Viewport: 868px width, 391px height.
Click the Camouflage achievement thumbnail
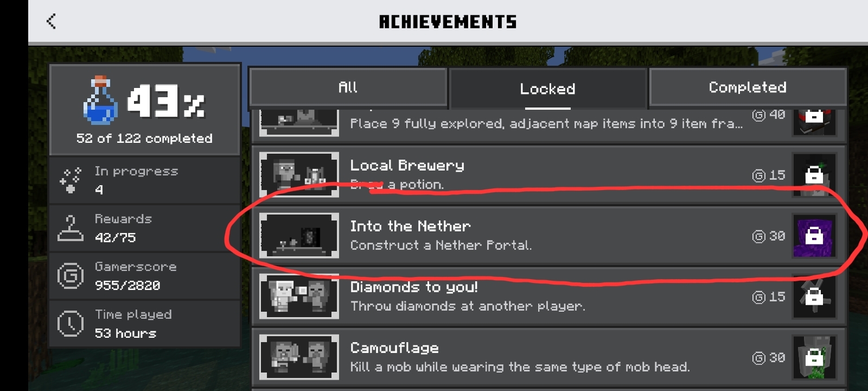pos(299,357)
